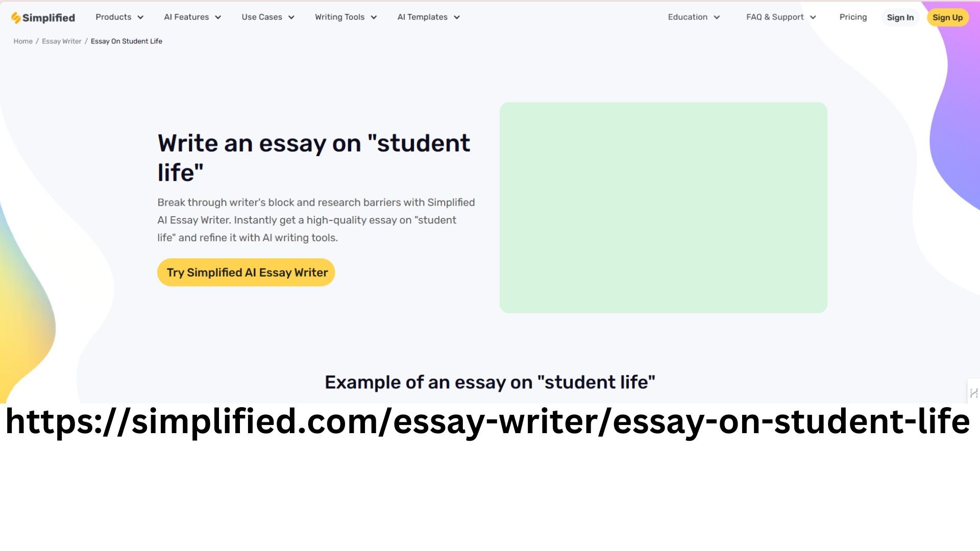This screenshot has width=980, height=551.
Task: Go to the Pricing page
Action: click(x=853, y=17)
